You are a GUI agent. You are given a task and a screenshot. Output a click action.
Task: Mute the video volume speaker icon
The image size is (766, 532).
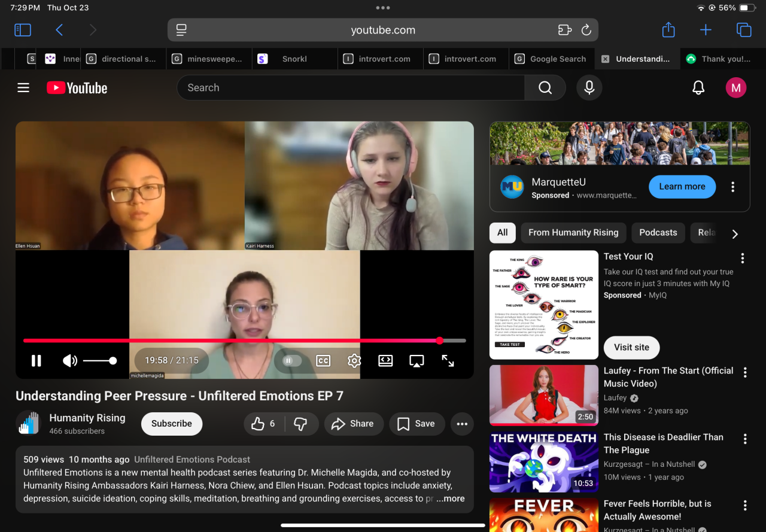(x=70, y=360)
